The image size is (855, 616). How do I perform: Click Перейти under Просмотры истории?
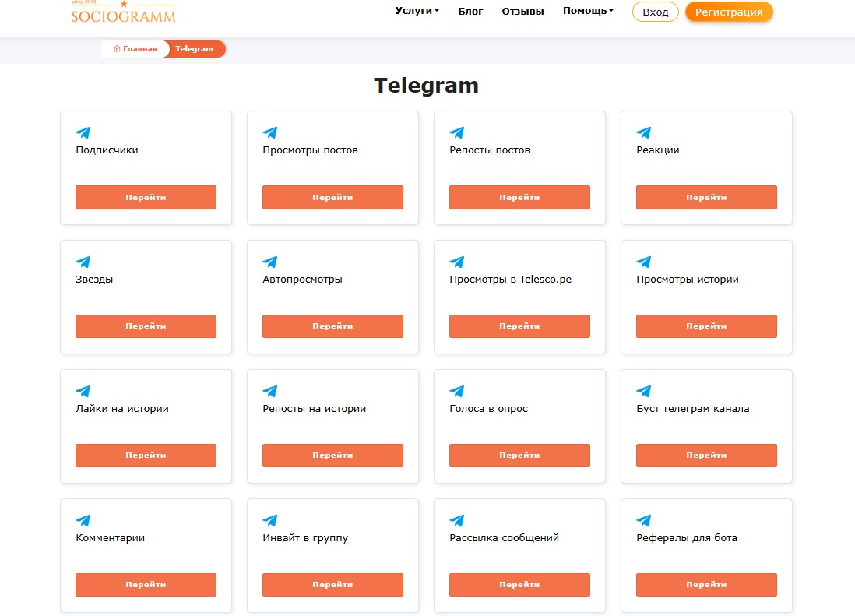coord(706,326)
